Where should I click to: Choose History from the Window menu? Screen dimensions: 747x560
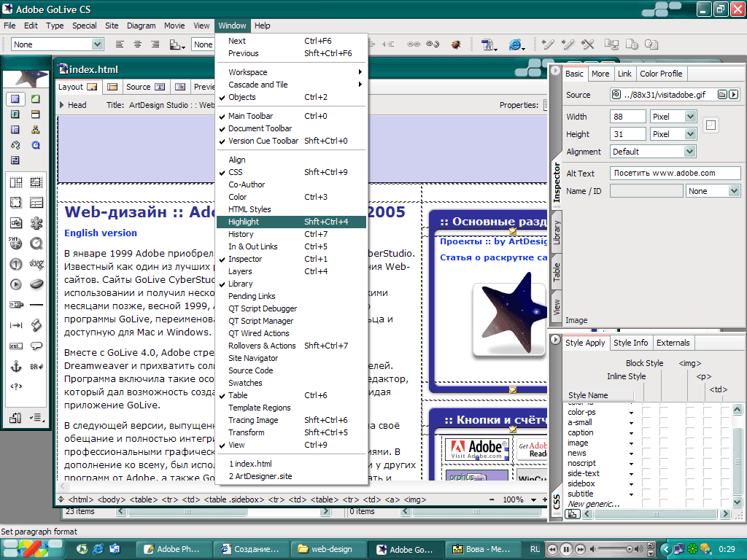tap(291, 234)
